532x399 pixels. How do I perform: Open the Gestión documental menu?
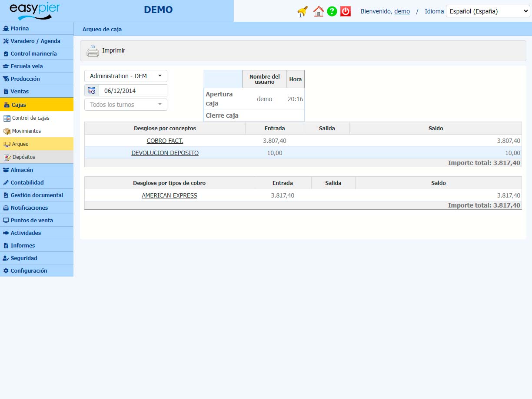[x=37, y=195]
